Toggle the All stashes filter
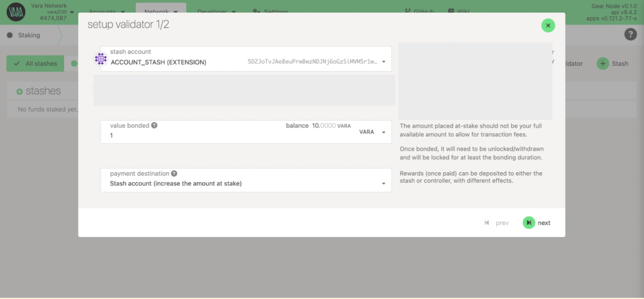The width and height of the screenshot is (644, 299). tap(35, 64)
